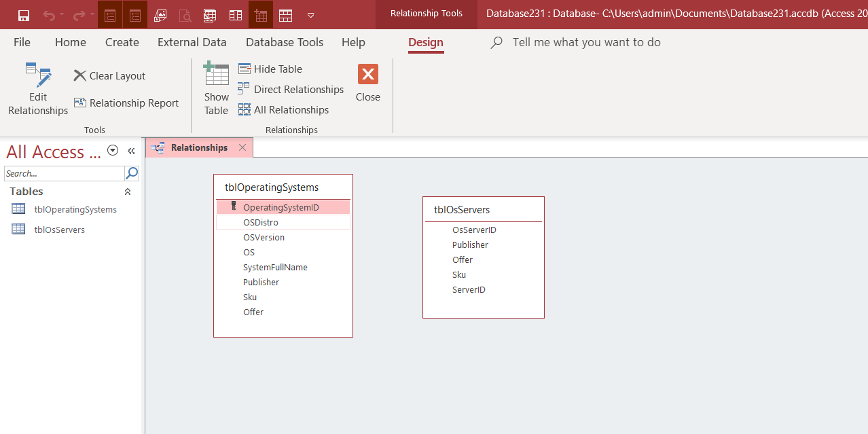Click the print preview magnifier icon
Image resolution: width=868 pixels, height=434 pixels.
pyautogui.click(x=185, y=15)
